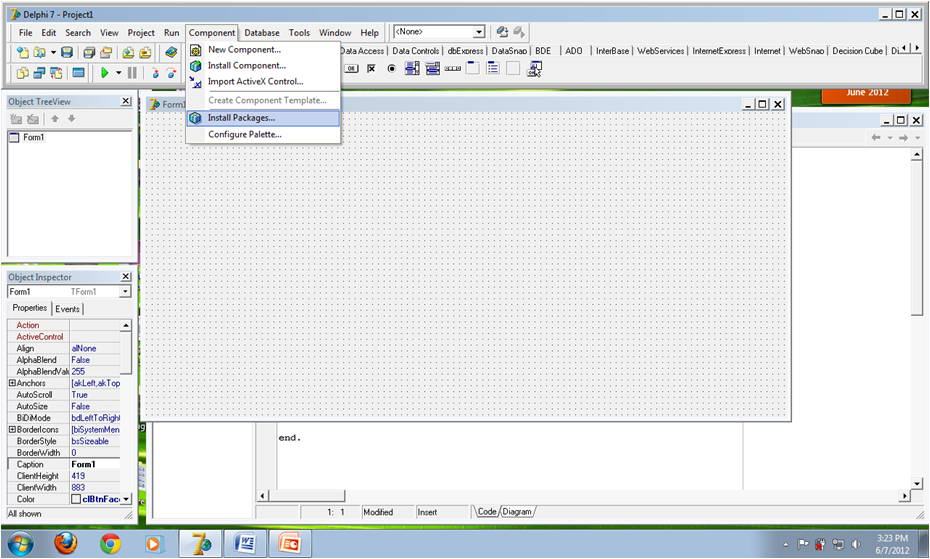The height and width of the screenshot is (559, 930).
Task: Click the Object Inspector scroll down arrow
Action: [x=126, y=499]
